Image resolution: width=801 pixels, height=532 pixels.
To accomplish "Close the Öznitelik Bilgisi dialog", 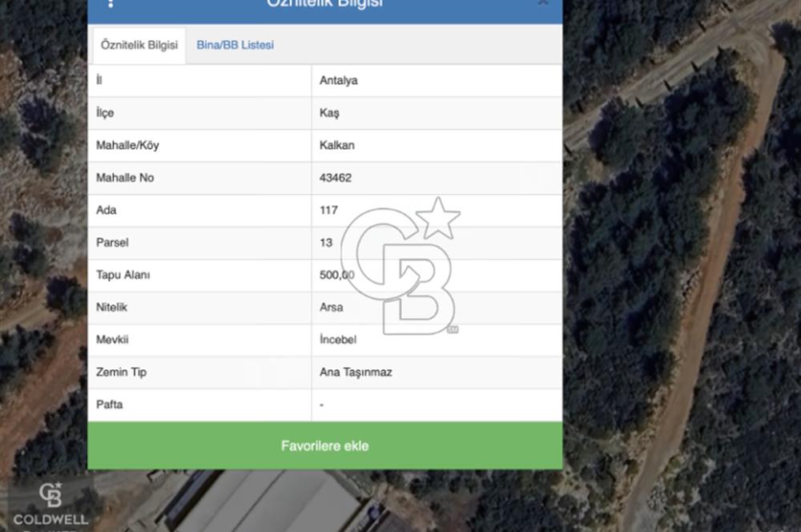I will click(x=543, y=3).
